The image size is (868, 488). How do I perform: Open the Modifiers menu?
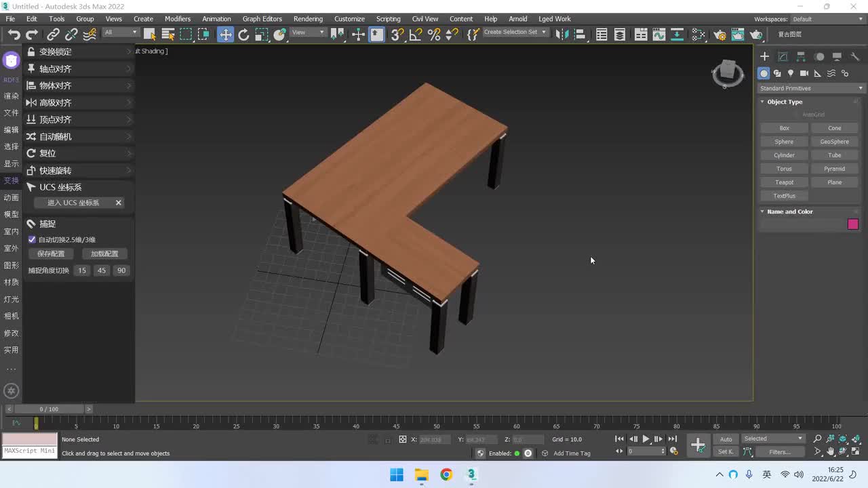[x=178, y=19]
